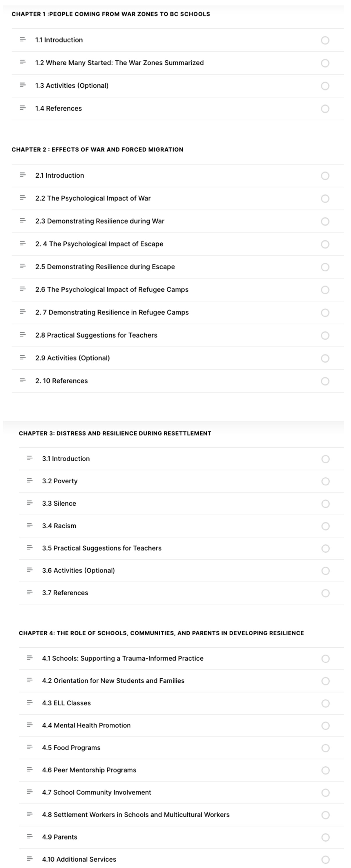Open 4.1 Schools: Supporting a Trauma-Informed Practice
The image size is (351, 868).
pyautogui.click(x=122, y=658)
